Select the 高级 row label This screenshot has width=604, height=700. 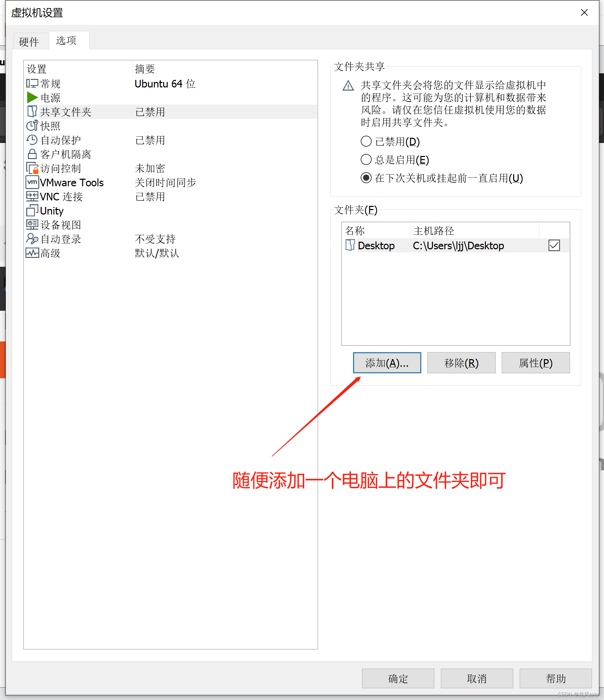pyautogui.click(x=50, y=253)
